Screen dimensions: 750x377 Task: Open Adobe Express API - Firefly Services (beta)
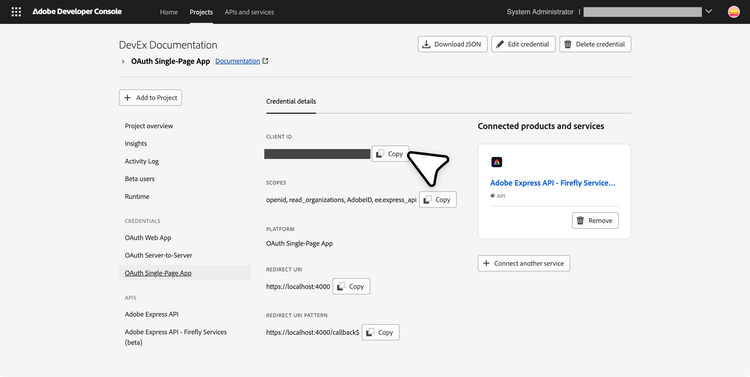click(x=176, y=337)
